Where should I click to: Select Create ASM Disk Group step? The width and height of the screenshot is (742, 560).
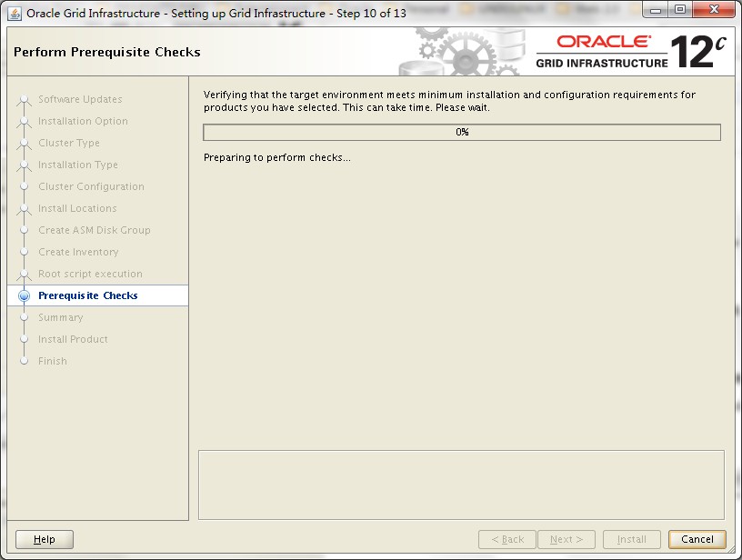click(95, 230)
